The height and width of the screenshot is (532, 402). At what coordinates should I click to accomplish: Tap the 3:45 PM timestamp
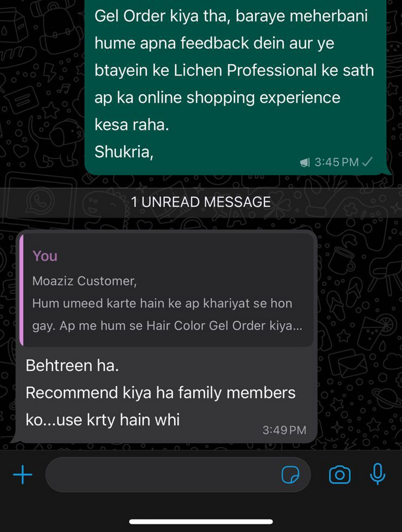(337, 162)
